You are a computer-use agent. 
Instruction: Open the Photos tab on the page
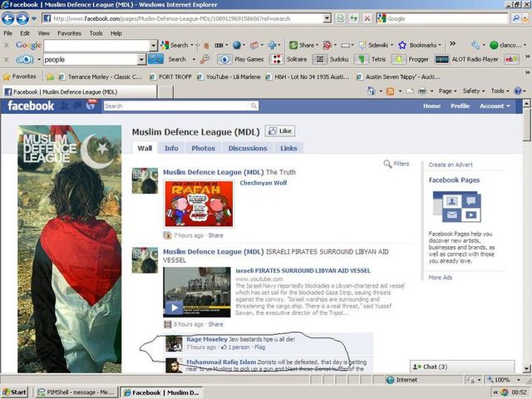(x=203, y=148)
